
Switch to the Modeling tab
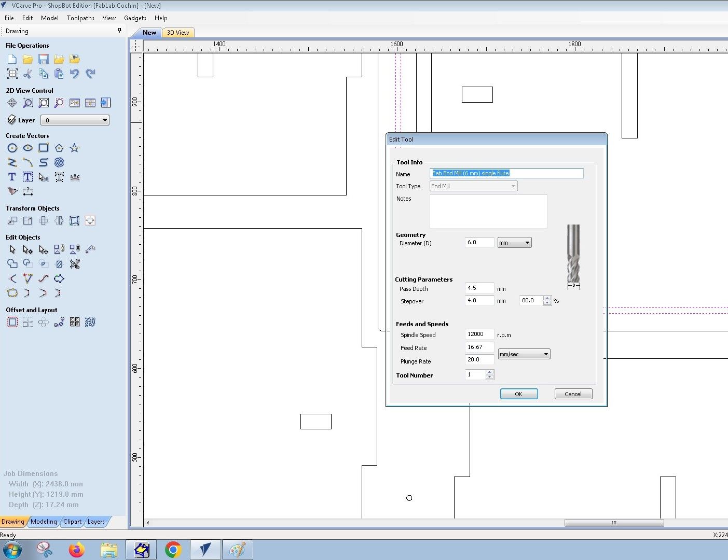coord(44,522)
